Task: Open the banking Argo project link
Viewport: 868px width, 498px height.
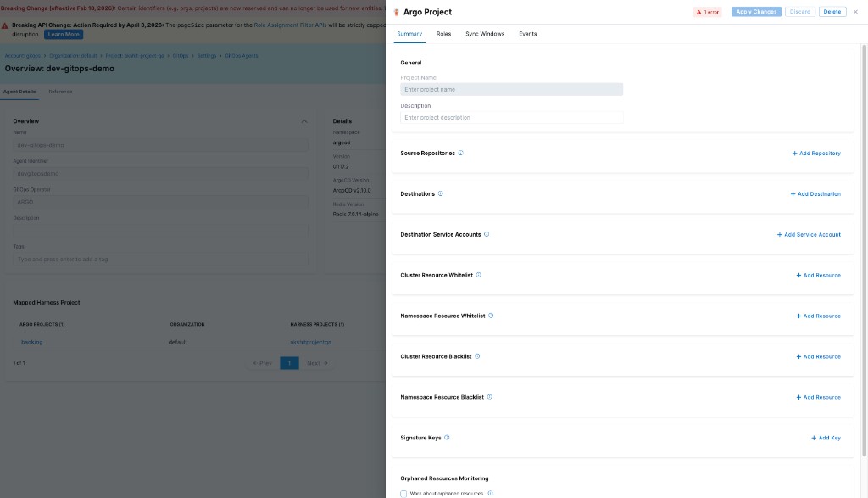Action: point(32,342)
